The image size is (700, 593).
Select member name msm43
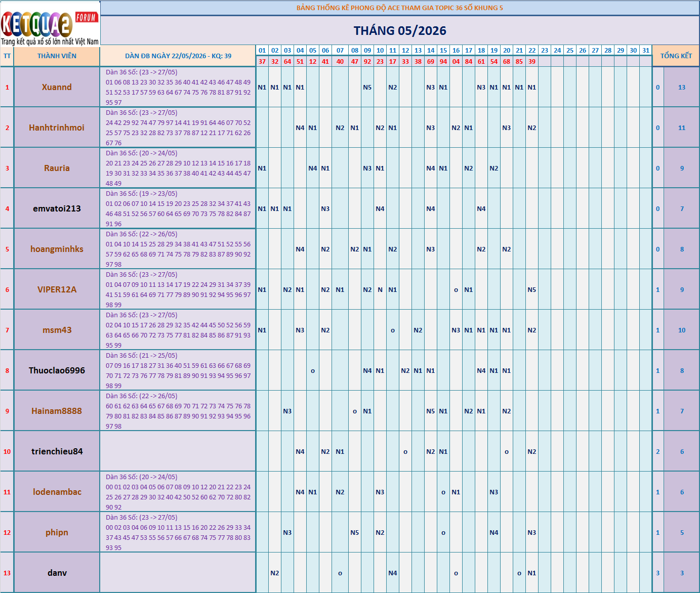[x=57, y=330]
